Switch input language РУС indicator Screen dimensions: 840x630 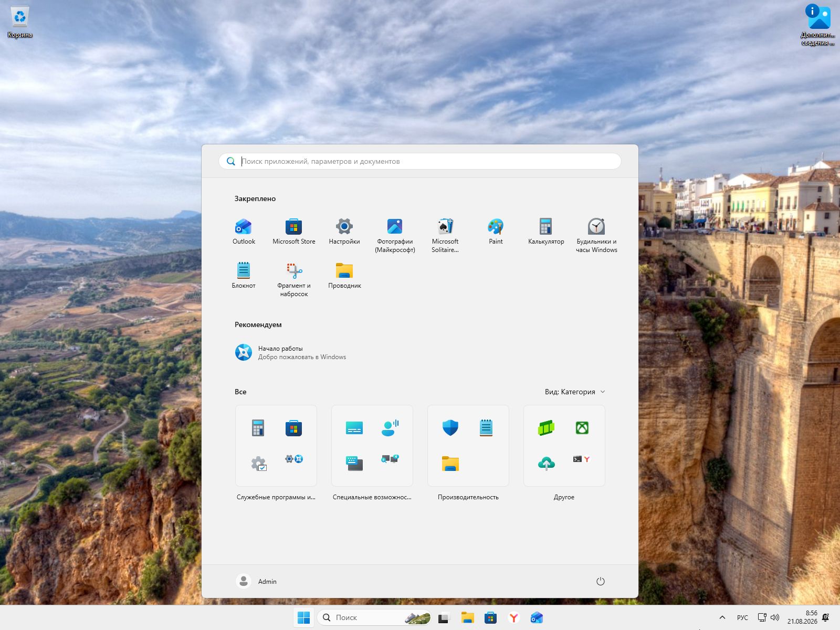742,617
